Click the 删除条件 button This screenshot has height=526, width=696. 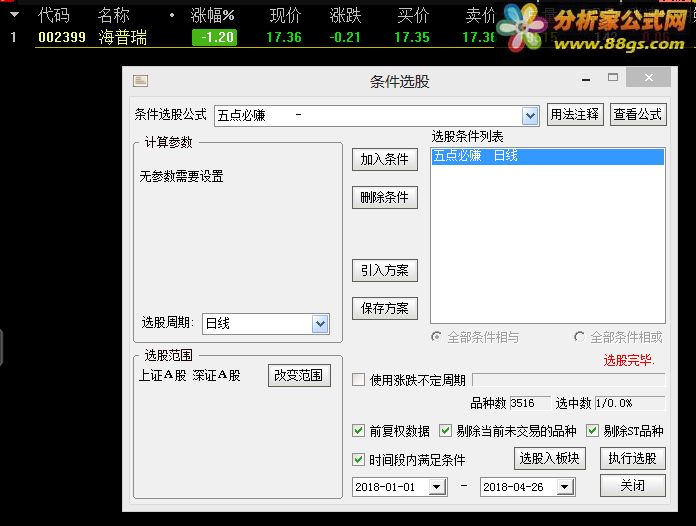click(385, 197)
